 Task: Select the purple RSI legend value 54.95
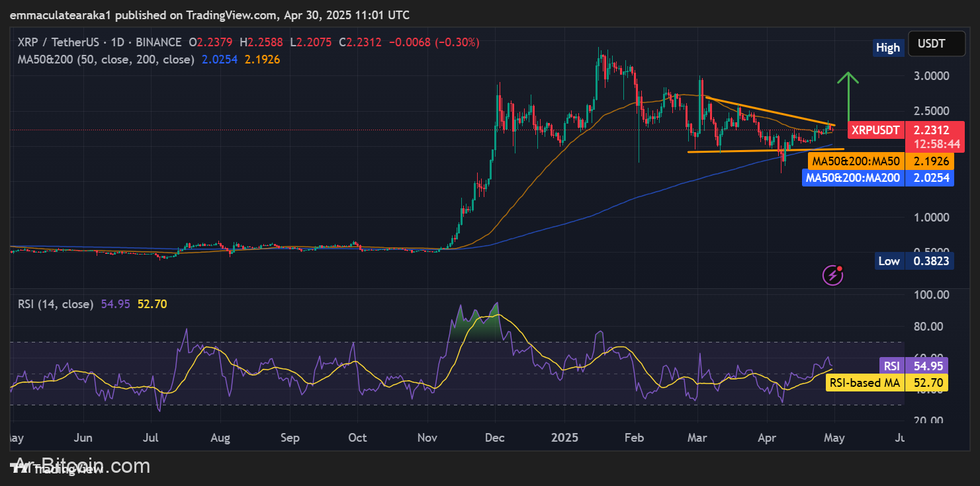click(x=115, y=304)
